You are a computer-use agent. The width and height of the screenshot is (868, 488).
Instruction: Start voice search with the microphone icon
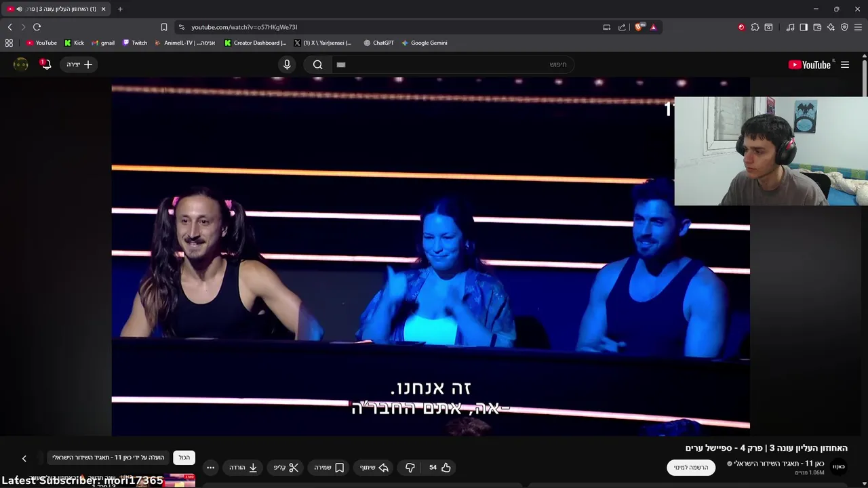(x=287, y=64)
